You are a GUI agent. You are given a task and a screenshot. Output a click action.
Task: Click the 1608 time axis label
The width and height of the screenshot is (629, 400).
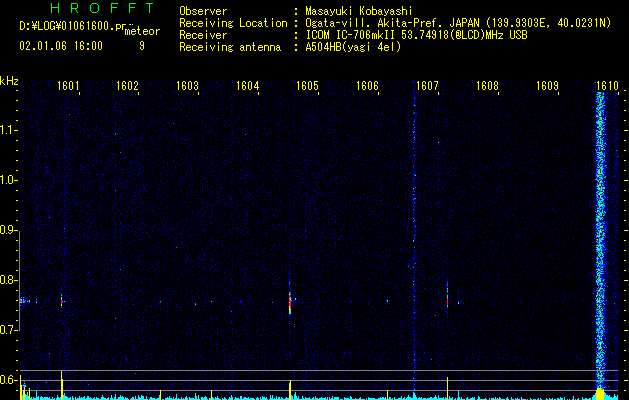click(x=487, y=86)
